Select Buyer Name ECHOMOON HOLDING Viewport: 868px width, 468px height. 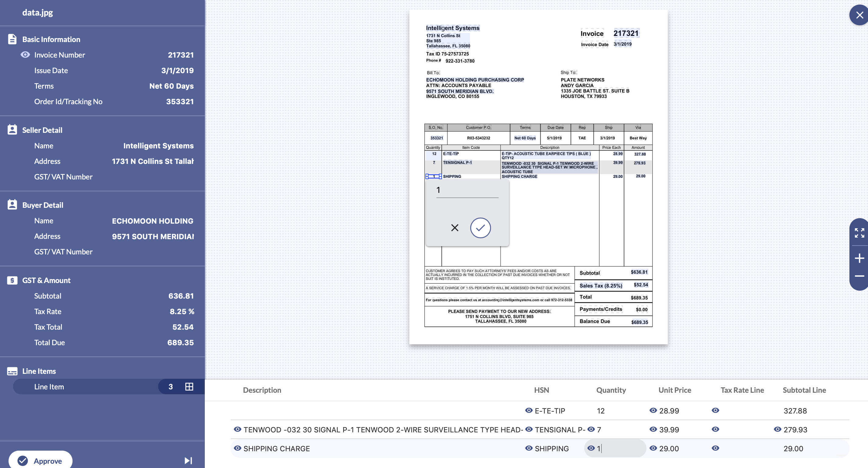(114, 220)
